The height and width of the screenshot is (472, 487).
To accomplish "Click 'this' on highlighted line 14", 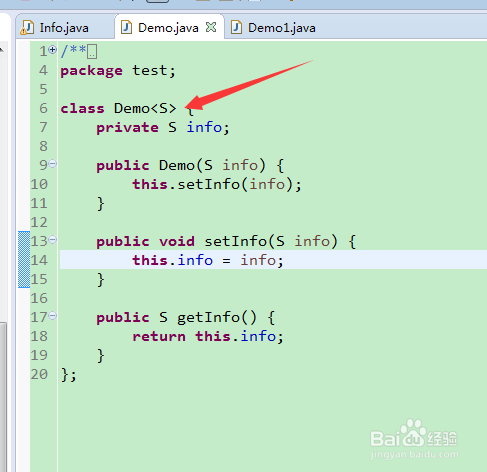I will [150, 260].
